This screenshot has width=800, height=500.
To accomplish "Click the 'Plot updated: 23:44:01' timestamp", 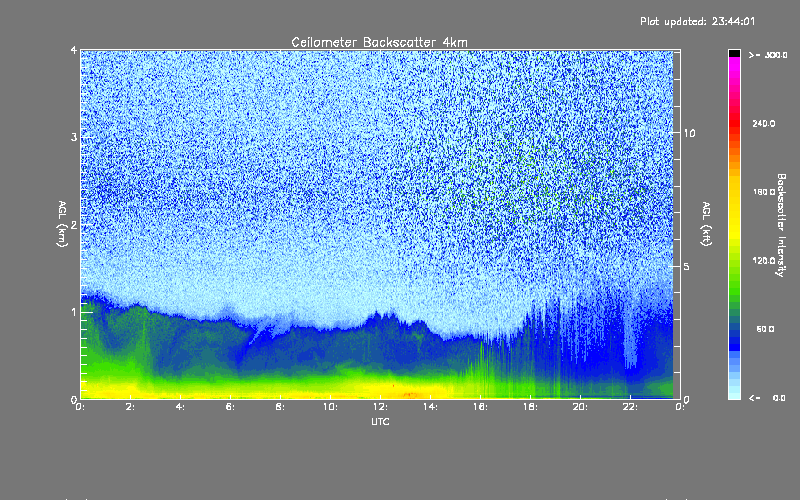I will pyautogui.click(x=697, y=21).
